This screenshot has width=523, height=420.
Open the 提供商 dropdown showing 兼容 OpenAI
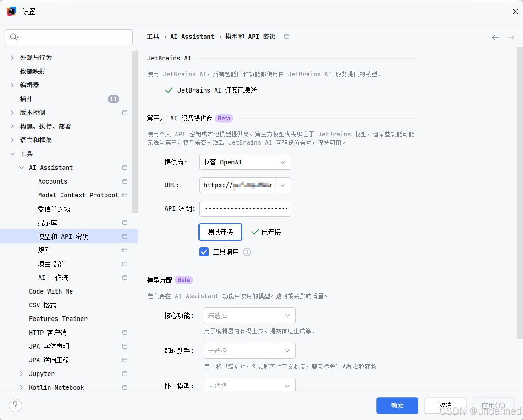pos(245,162)
